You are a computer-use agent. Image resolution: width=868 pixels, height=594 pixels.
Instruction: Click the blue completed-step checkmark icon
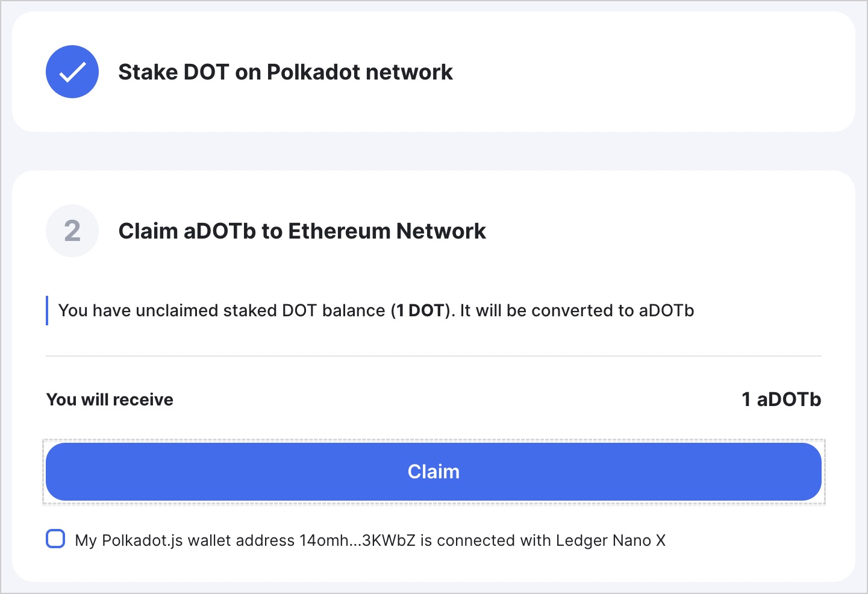(x=72, y=72)
